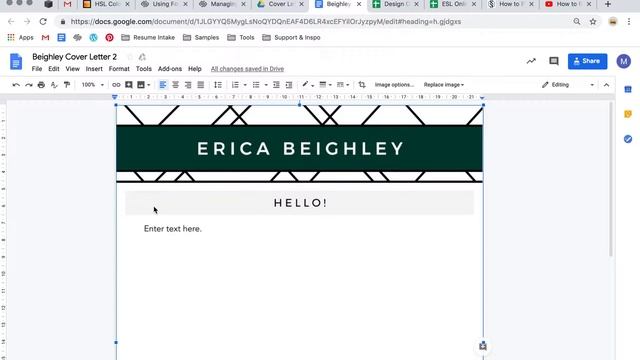
Task: Open the File menu
Action: pos(37,69)
